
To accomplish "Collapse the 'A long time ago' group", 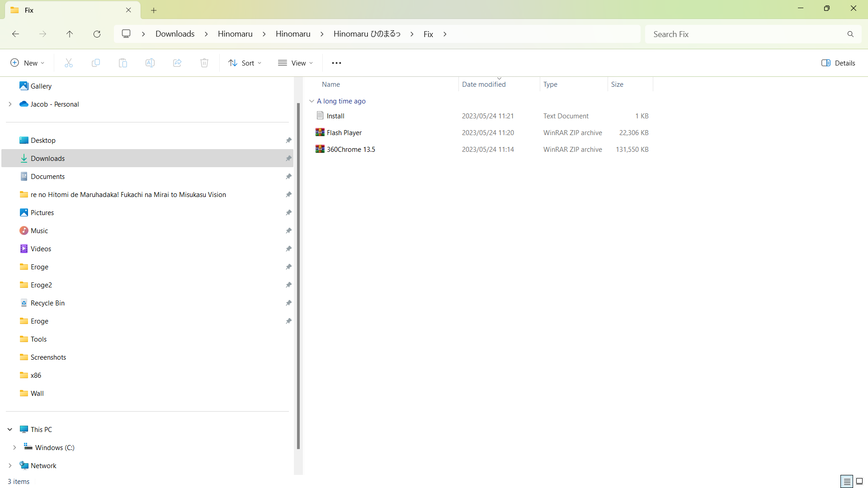I will 311,101.
